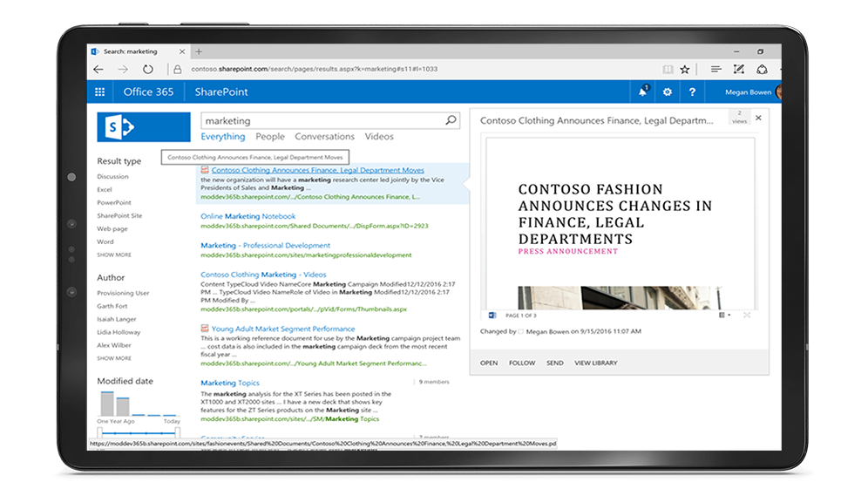
Task: Expand SHOW MORE under Author
Action: coord(114,358)
